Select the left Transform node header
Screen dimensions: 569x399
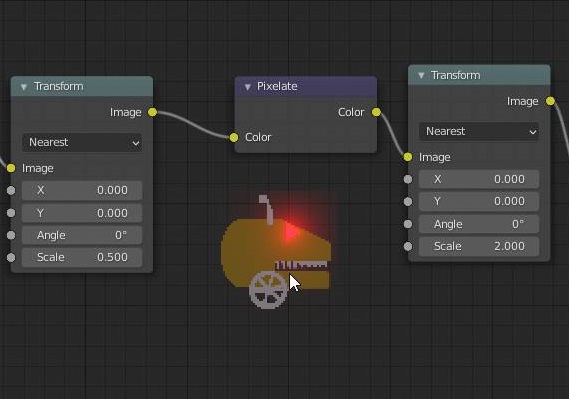[x=82, y=86]
